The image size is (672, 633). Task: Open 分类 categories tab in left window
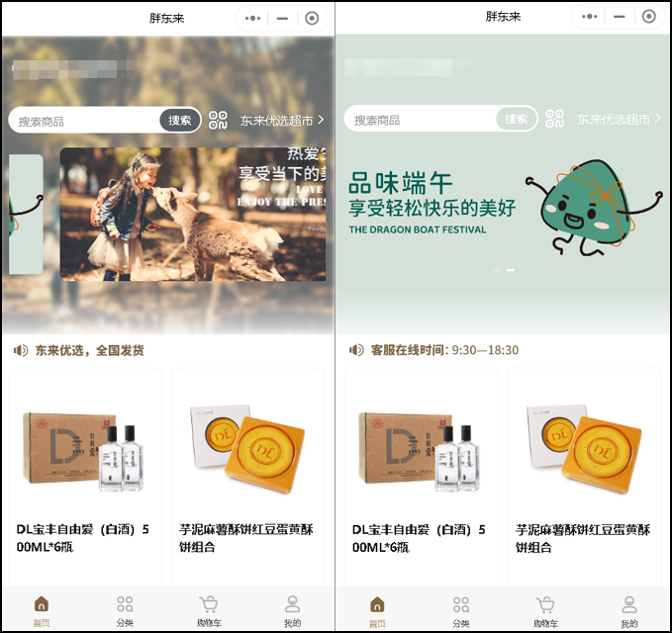[x=125, y=610]
